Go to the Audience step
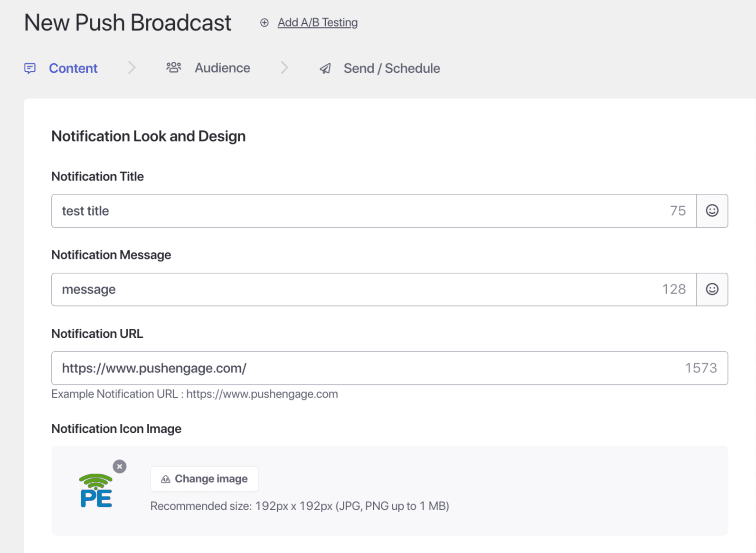 (222, 68)
